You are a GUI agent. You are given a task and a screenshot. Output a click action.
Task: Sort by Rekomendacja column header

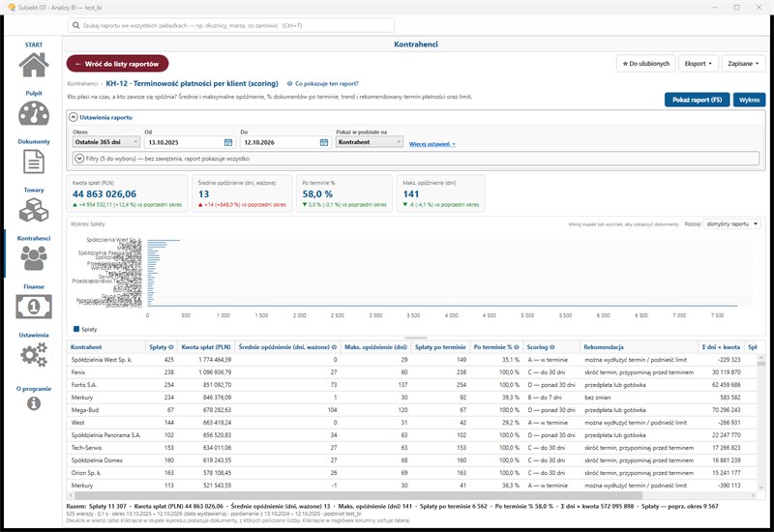[639, 347]
